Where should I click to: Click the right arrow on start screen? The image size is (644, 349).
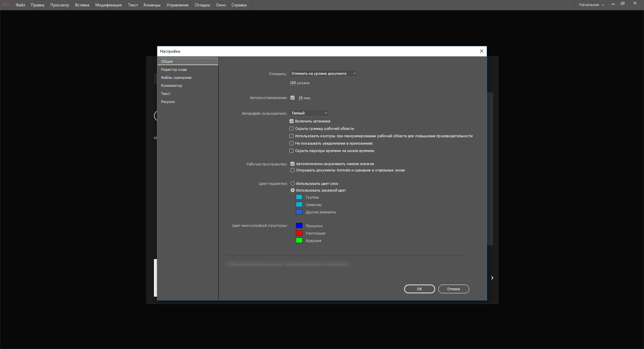pyautogui.click(x=492, y=278)
